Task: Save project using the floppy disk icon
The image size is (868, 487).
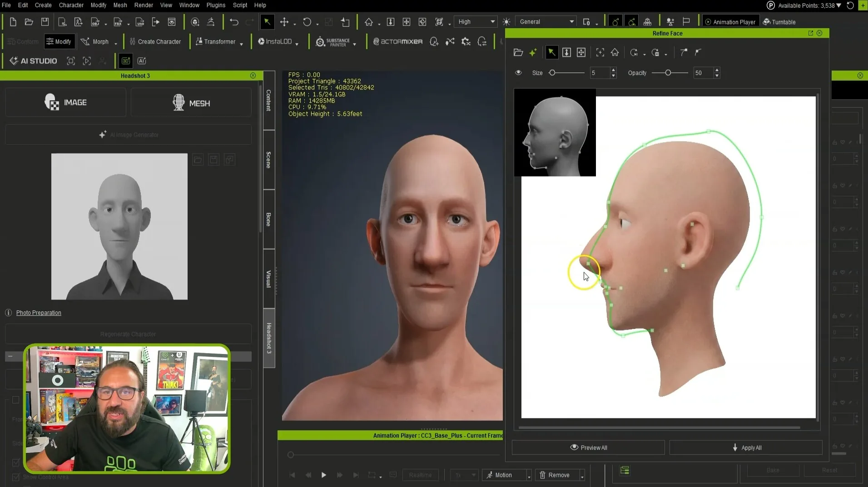Action: (45, 22)
